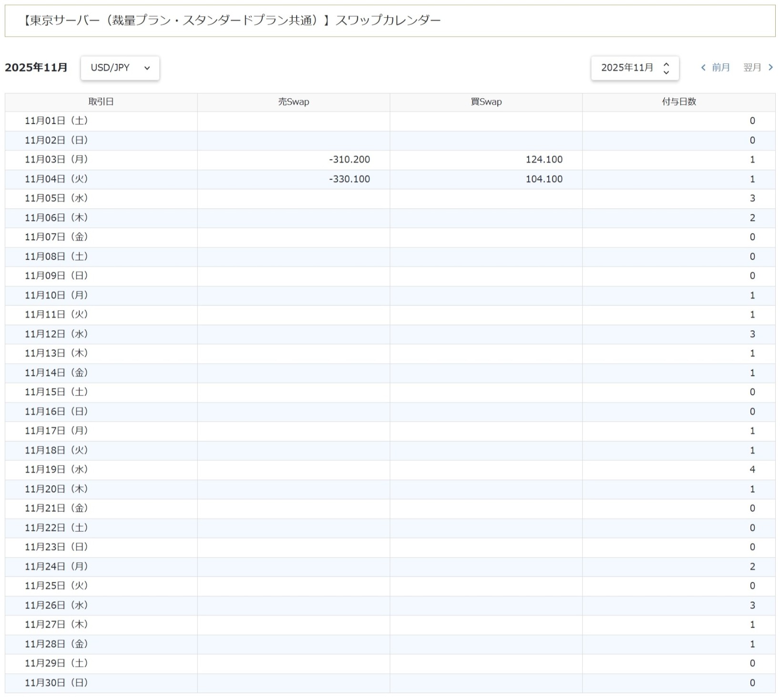Click the 買Swap column header
This screenshot has width=780, height=700.
pos(486,102)
